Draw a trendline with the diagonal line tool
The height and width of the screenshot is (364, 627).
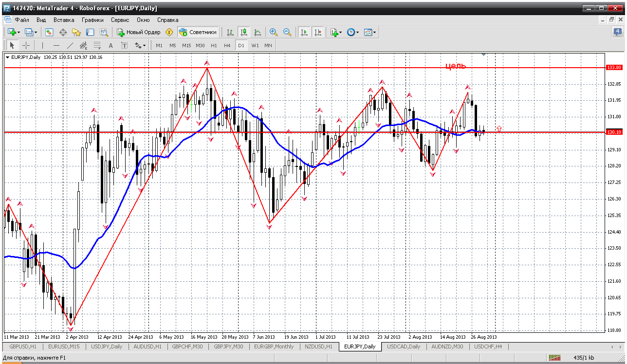pos(70,45)
